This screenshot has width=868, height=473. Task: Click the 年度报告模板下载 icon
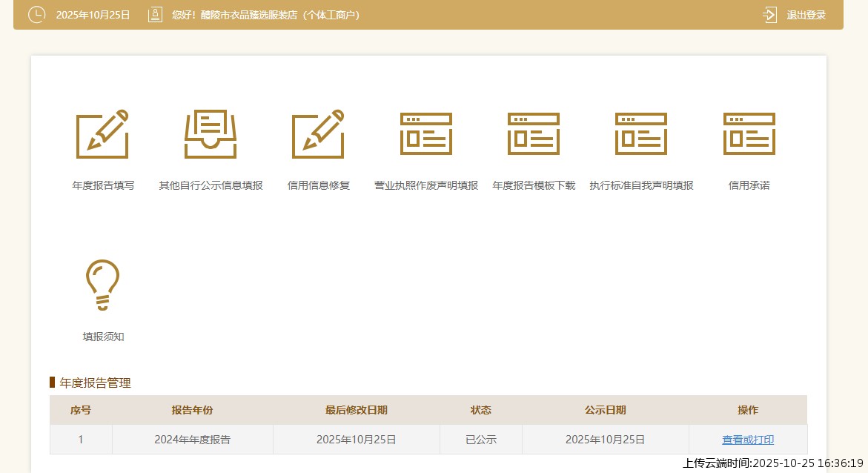coord(534,134)
